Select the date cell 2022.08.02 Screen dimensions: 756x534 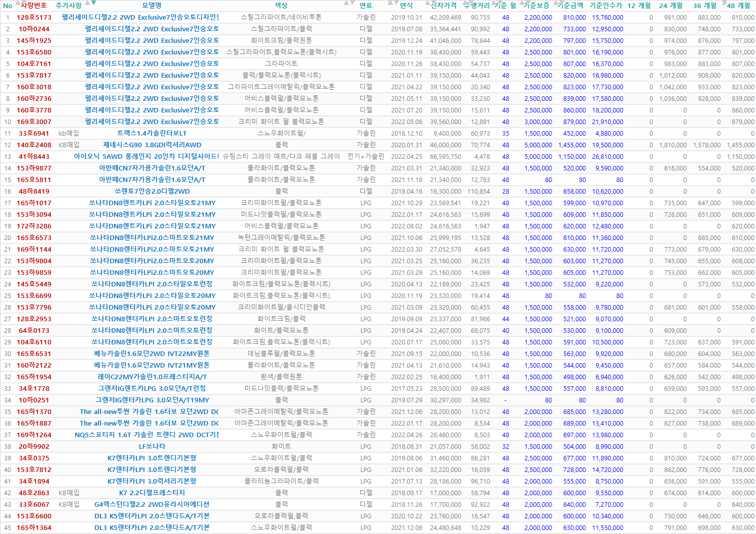[x=406, y=226]
